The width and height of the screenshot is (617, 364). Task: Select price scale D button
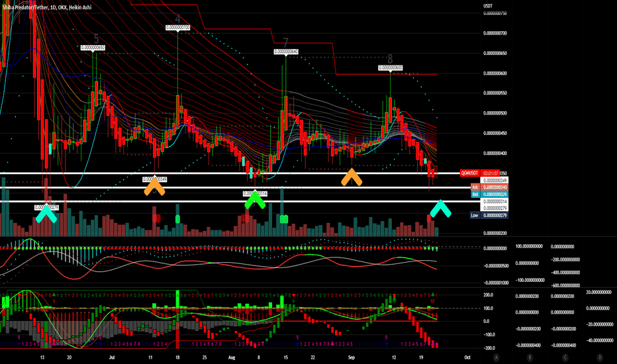pos(600,357)
